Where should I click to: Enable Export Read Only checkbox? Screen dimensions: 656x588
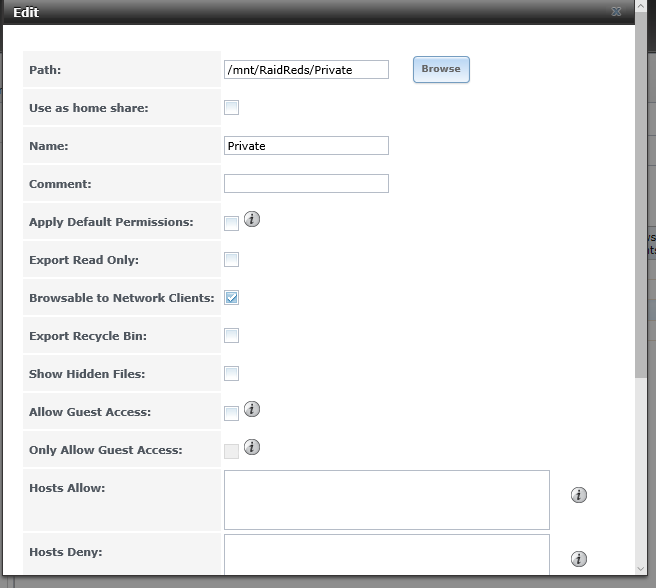pyautogui.click(x=231, y=259)
